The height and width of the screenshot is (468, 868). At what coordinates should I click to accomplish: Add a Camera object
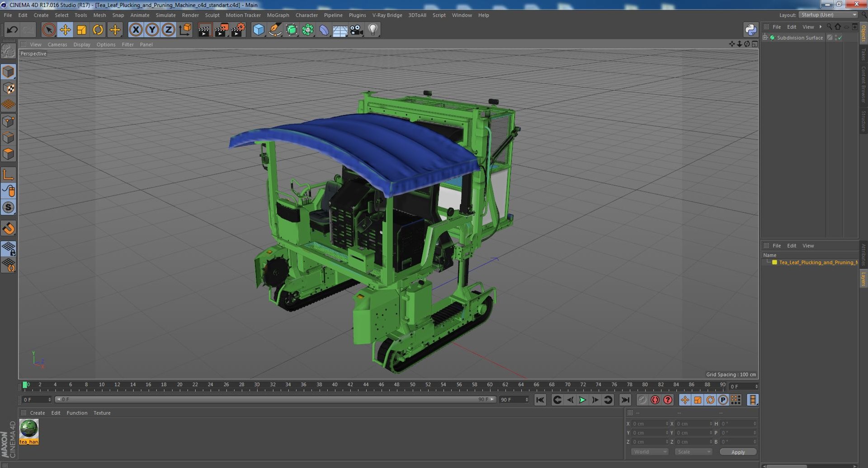pyautogui.click(x=357, y=30)
